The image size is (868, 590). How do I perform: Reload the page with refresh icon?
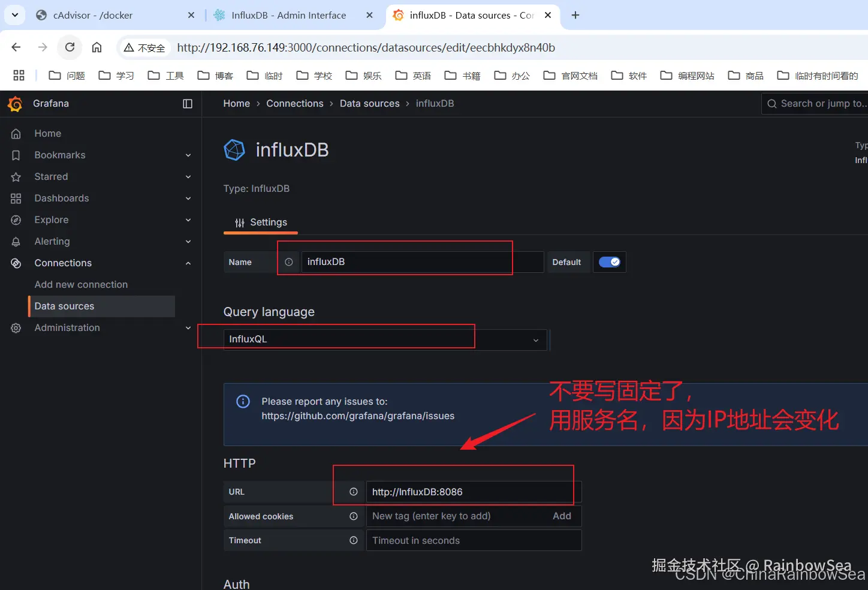tap(70, 47)
